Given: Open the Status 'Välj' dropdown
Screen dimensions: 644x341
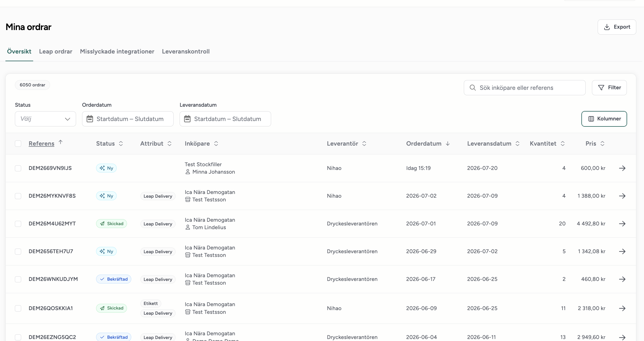Looking at the screenshot, I should pyautogui.click(x=45, y=119).
